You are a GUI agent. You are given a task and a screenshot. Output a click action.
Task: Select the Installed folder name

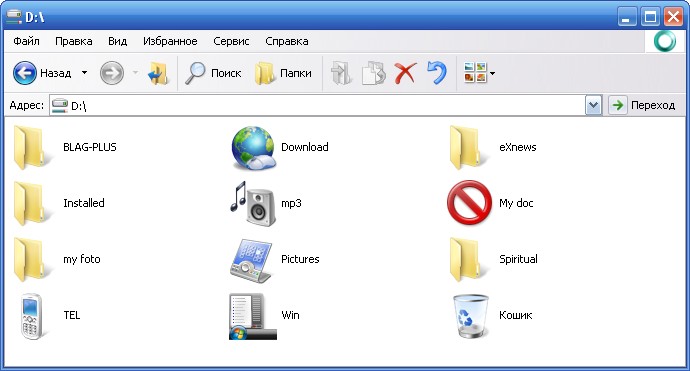84,203
